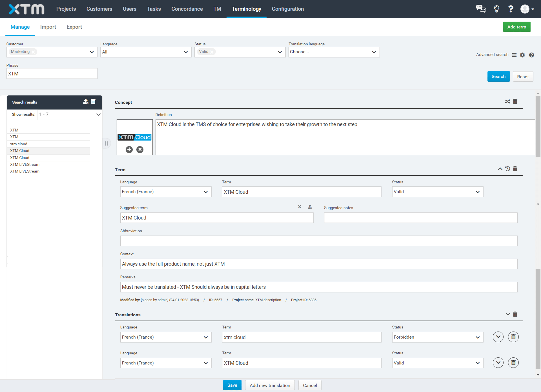Open the Term Status Valid dropdown
Screen dimensions: 541x392
click(437, 192)
